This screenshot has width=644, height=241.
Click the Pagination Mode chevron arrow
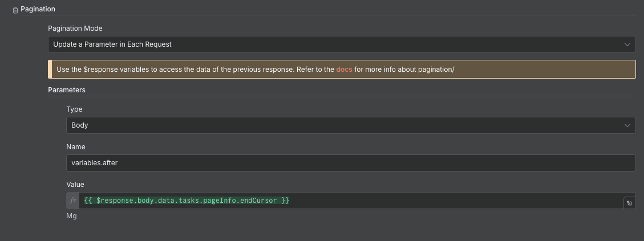pos(627,44)
